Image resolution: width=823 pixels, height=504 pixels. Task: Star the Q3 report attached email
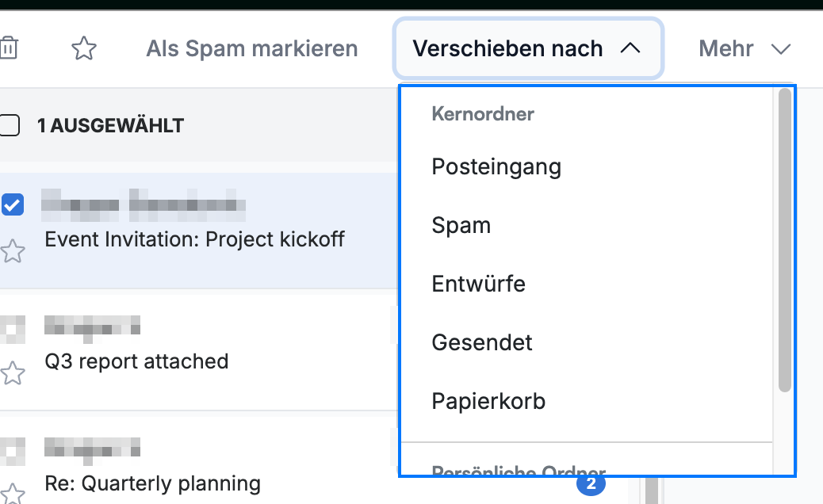[12, 373]
